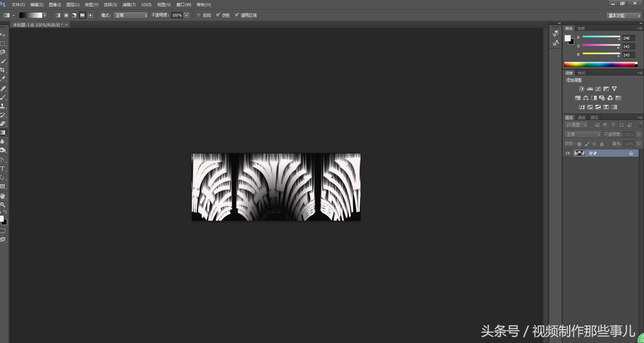The image size is (644, 343).
Task: Select the Rectangle shape tool
Action: (3, 187)
